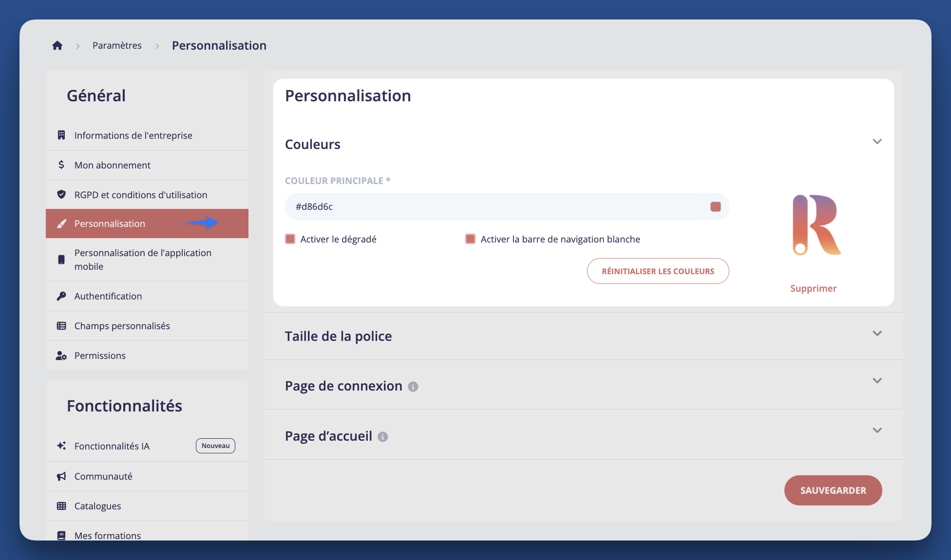Click Personnalisation in the breadcrumb

coord(219,45)
